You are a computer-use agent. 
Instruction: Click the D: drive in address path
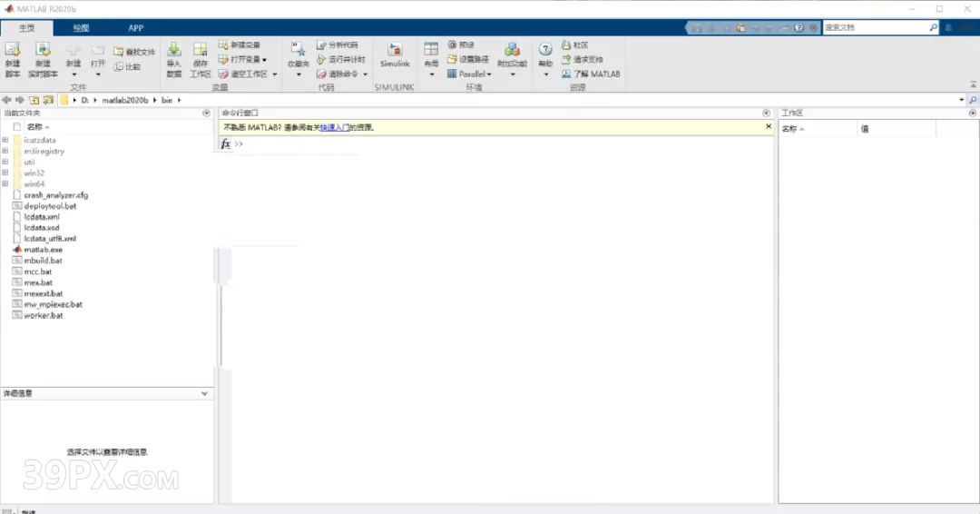tap(85, 100)
